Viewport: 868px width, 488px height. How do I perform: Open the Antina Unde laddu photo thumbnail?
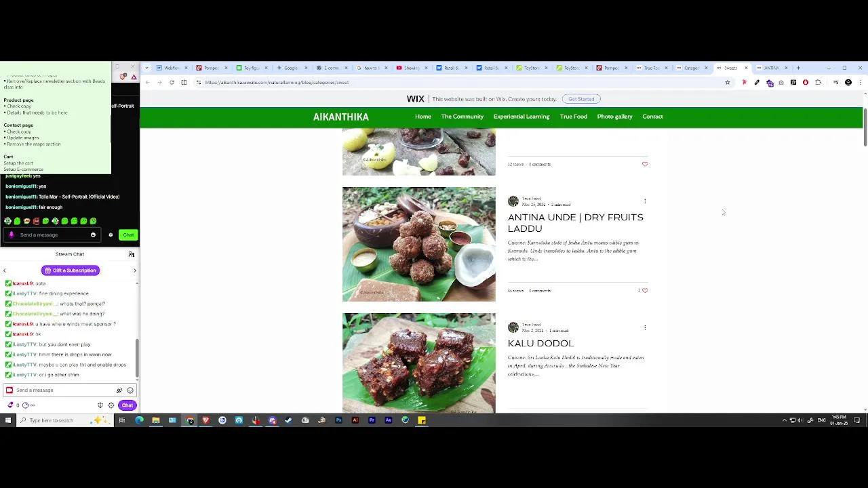(x=419, y=244)
